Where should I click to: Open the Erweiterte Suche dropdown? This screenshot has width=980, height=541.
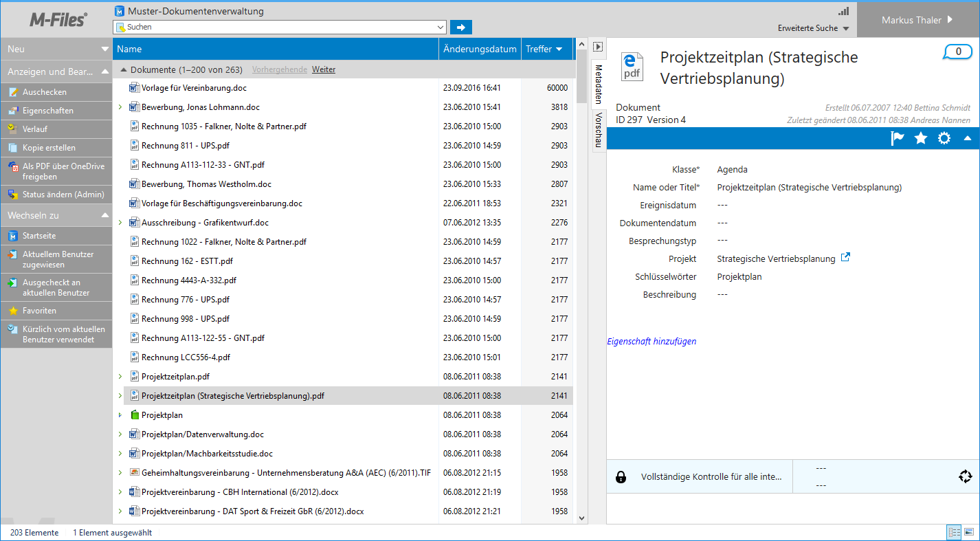pyautogui.click(x=814, y=29)
